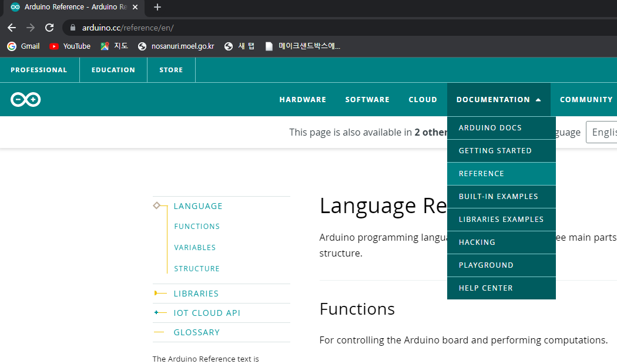Image resolution: width=617 pixels, height=364 pixels.
Task: Open the IoT Cloud API sidebar link
Action: (207, 313)
